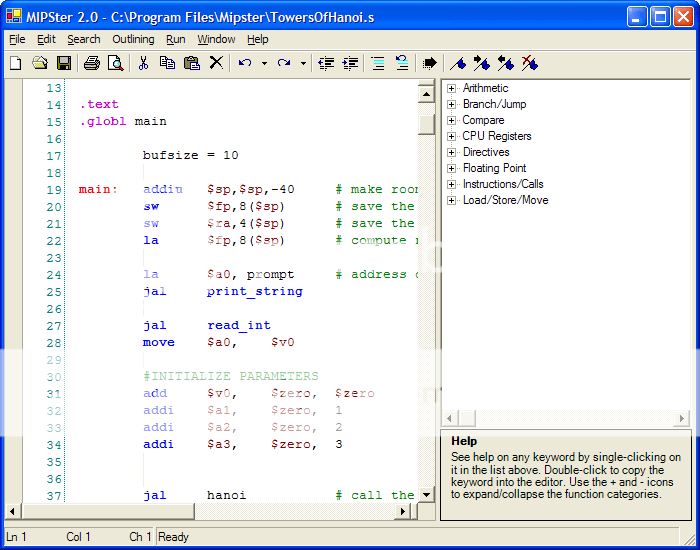The width and height of the screenshot is (700, 550).
Task: Click the editor vertical scrollbar up arrow
Action: pyautogui.click(x=426, y=94)
